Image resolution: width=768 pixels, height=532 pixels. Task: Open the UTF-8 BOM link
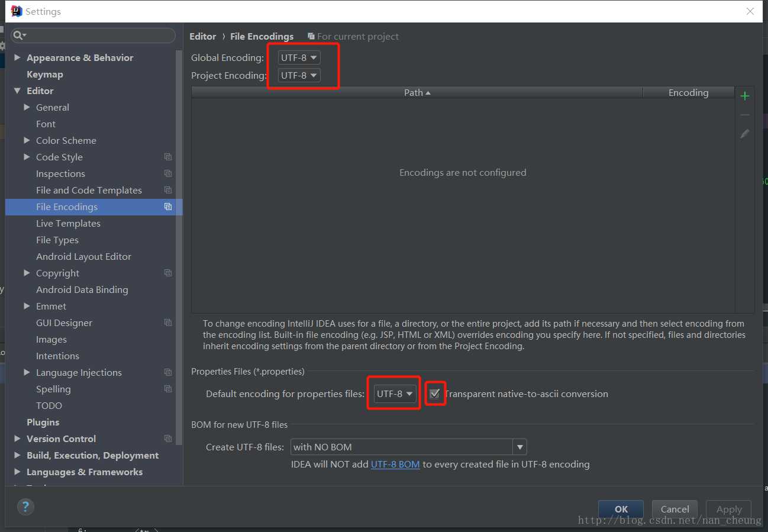coord(395,464)
